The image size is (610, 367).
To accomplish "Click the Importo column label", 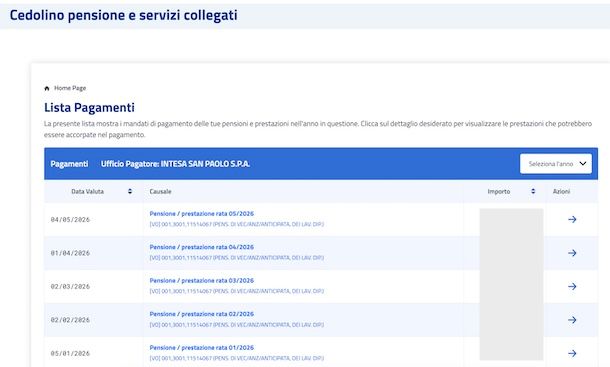I will click(x=499, y=191).
